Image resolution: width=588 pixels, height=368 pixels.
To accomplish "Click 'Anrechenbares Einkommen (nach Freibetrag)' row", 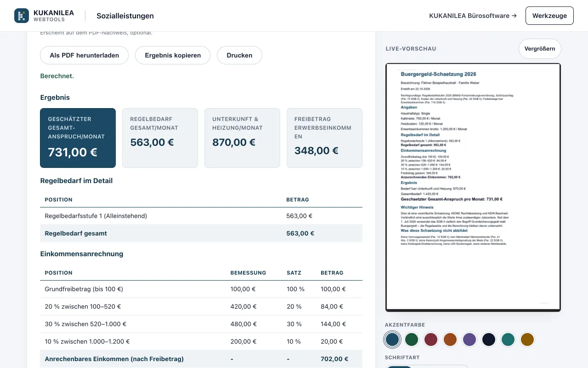I will click(201, 359).
